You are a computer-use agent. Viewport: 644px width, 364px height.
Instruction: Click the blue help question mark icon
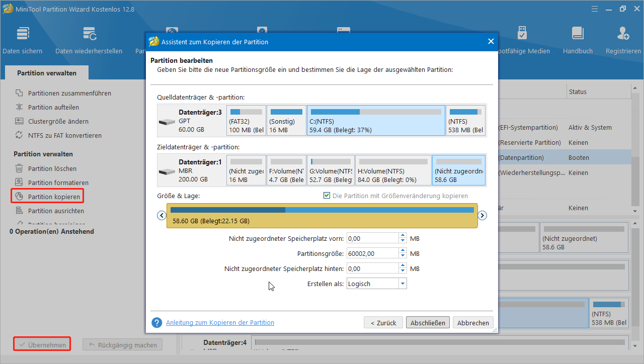coord(157,323)
